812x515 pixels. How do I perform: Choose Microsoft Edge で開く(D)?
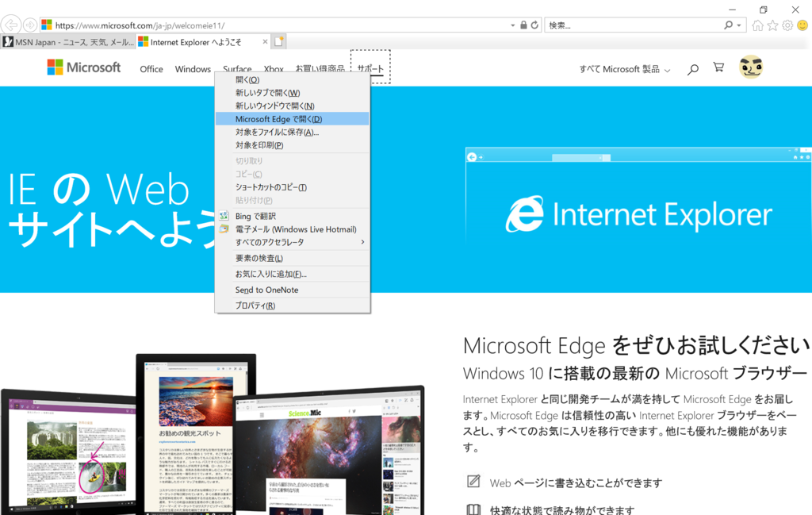point(293,119)
